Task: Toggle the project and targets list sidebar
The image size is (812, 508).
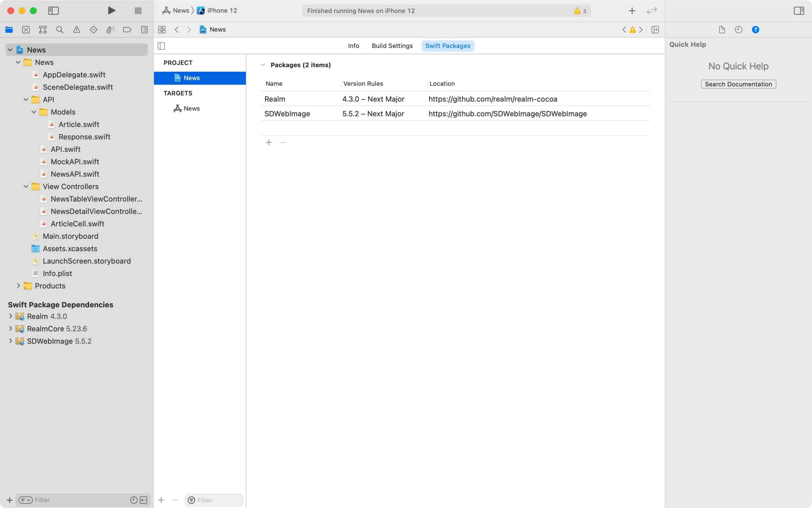Action: pyautogui.click(x=161, y=46)
